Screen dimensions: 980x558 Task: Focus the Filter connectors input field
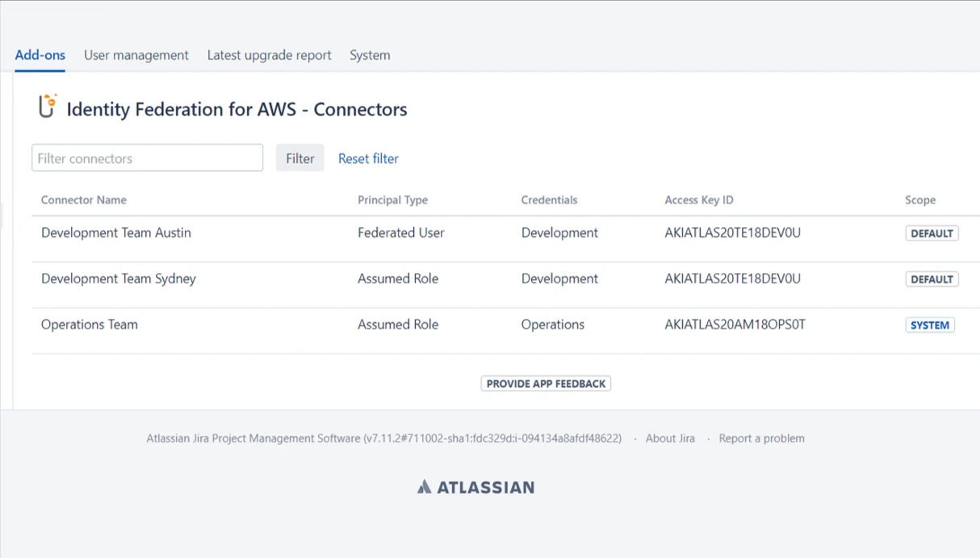click(147, 158)
